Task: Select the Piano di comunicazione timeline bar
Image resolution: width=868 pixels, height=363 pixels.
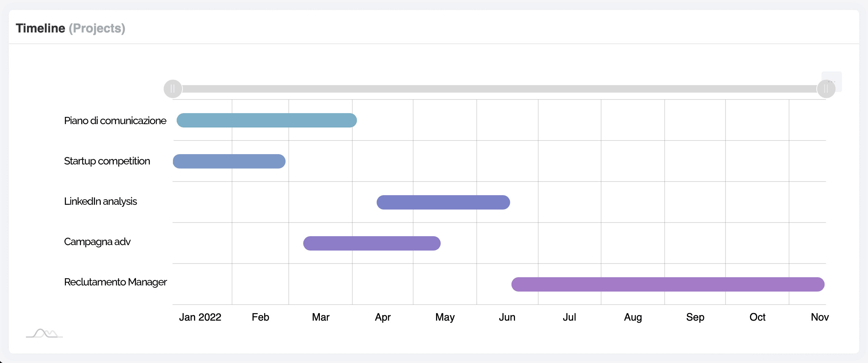Action: pos(267,120)
